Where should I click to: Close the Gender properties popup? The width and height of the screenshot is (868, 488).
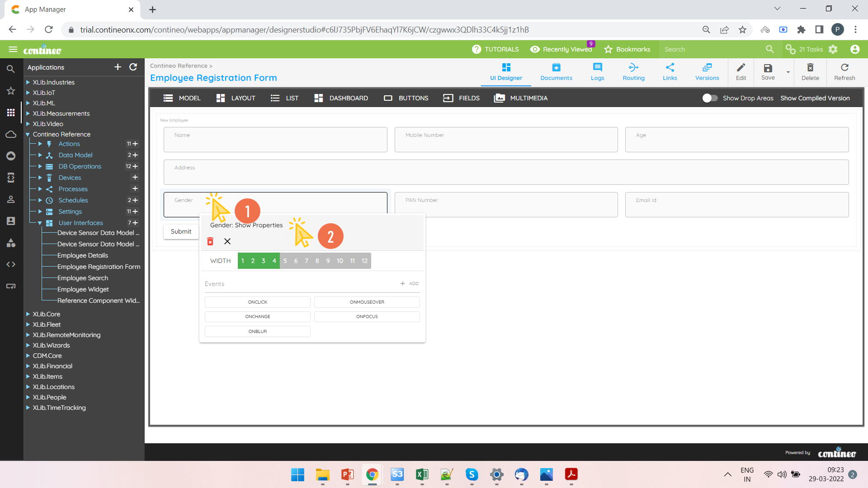pyautogui.click(x=227, y=241)
